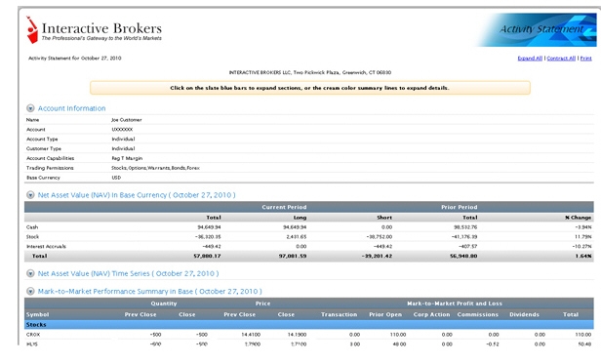This screenshot has width=601, height=364.
Task: Click the 97,081.59 long total value
Action: click(293, 256)
